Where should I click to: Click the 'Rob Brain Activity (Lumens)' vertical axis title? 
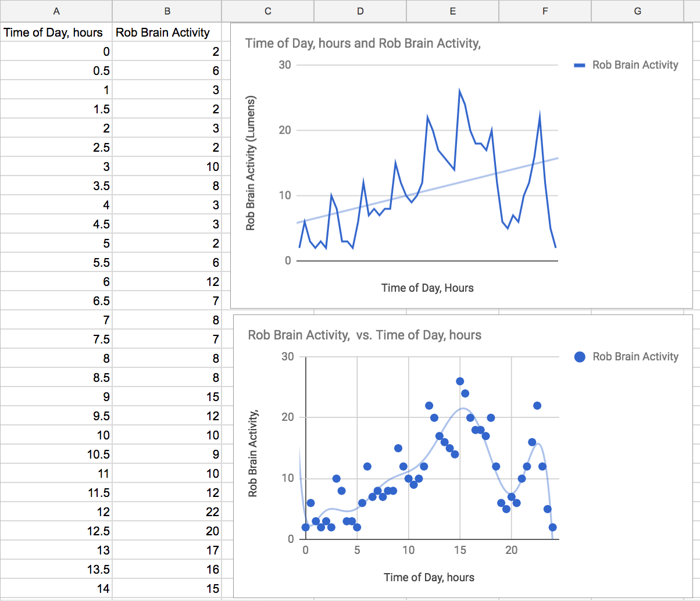point(251,163)
